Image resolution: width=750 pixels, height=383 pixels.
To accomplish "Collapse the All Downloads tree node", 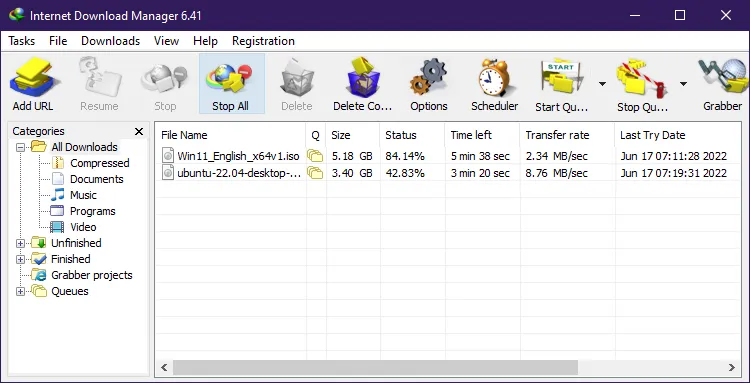I will [x=20, y=147].
